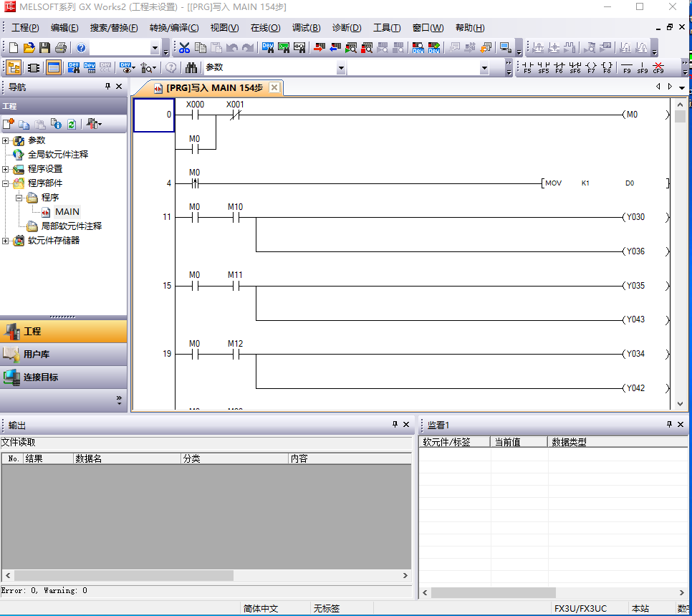Select MAIN program in the tree
The width and height of the screenshot is (692, 616).
[67, 212]
